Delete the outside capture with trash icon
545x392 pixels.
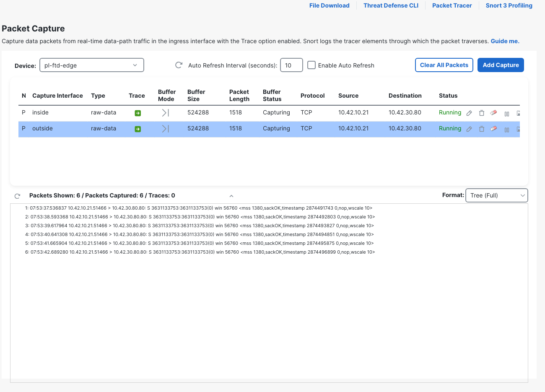(x=482, y=129)
